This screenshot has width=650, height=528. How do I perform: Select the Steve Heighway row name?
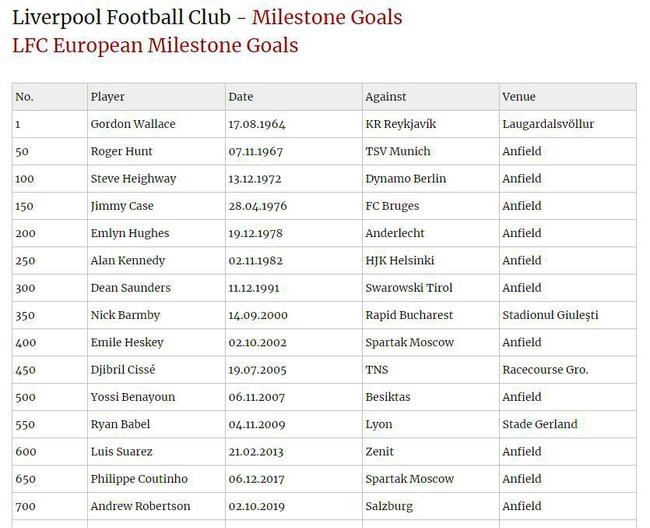(x=133, y=179)
